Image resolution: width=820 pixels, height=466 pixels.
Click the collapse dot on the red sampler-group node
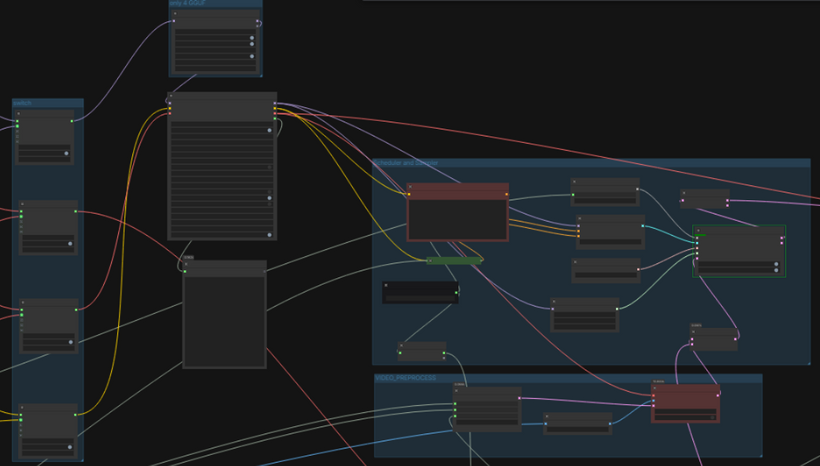pyautogui.click(x=411, y=187)
